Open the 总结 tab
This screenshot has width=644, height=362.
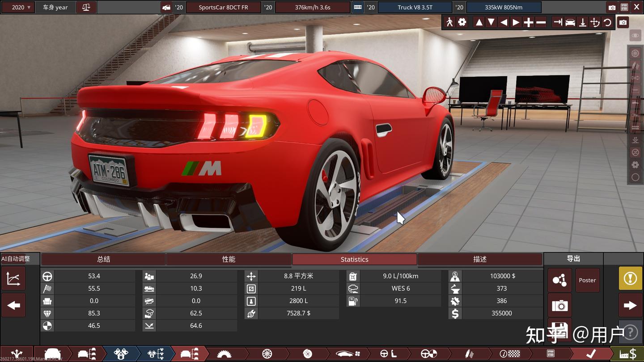[103, 259]
